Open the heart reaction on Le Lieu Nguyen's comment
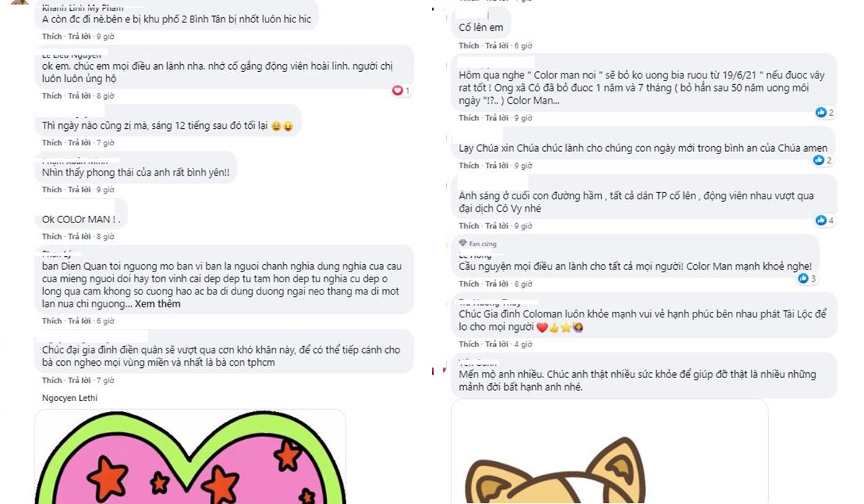The width and height of the screenshot is (864, 504). click(x=401, y=91)
